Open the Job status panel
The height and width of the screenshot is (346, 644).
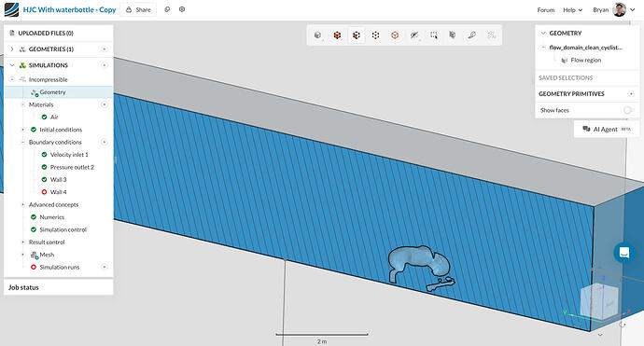[x=58, y=287]
